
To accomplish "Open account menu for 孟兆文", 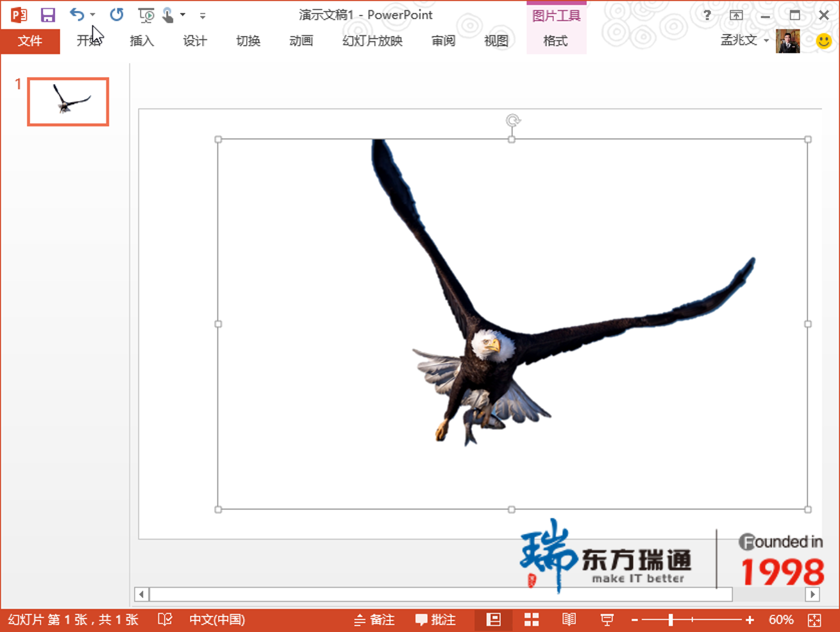I will click(744, 40).
